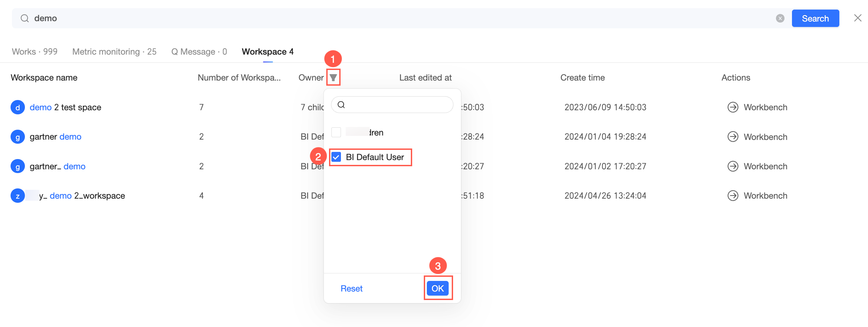Click the Actions column header
Viewport: 868px width, 327px height.
(x=736, y=78)
